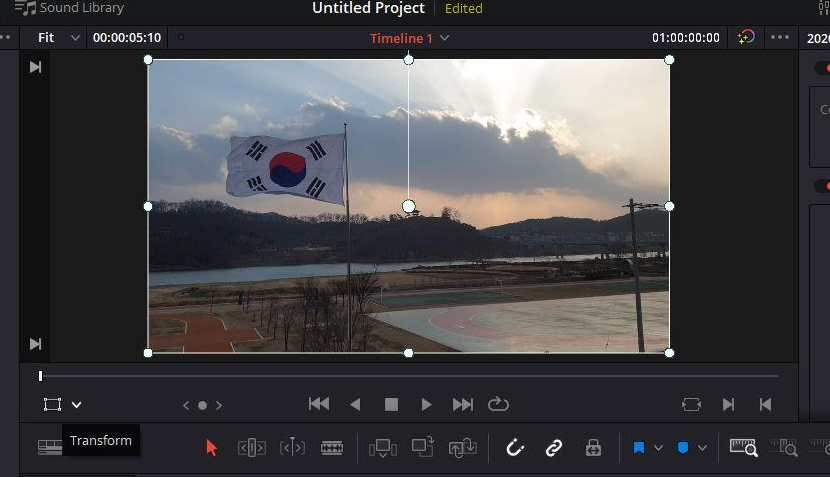The image size is (830, 477).
Task: Open the viewer options three-dot menu
Action: (x=780, y=37)
